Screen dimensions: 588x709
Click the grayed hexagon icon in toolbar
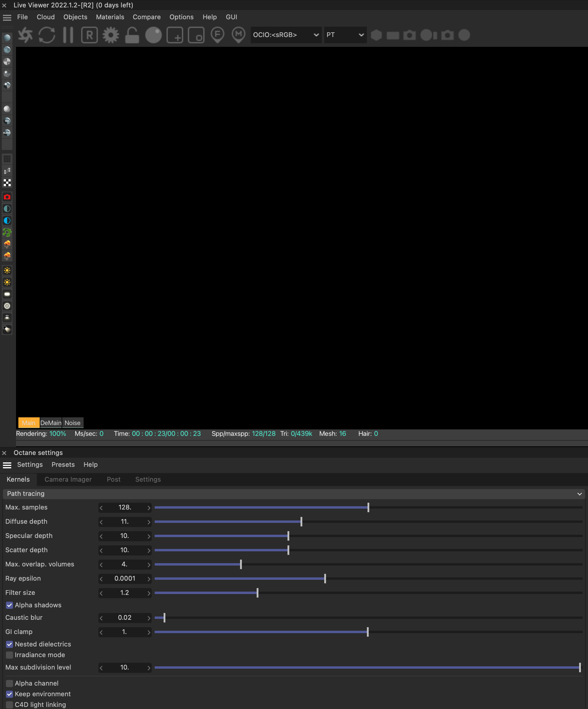click(376, 35)
